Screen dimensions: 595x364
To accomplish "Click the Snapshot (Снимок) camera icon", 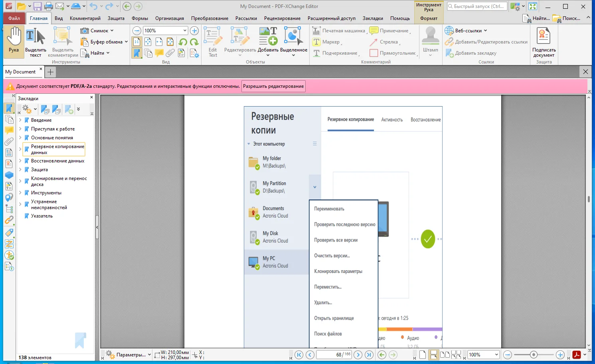I will [85, 31].
